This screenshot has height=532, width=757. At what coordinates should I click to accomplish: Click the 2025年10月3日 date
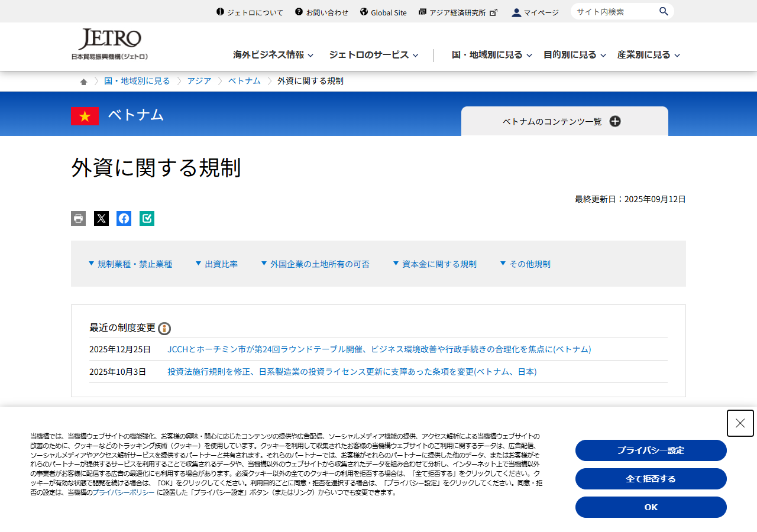tap(118, 371)
